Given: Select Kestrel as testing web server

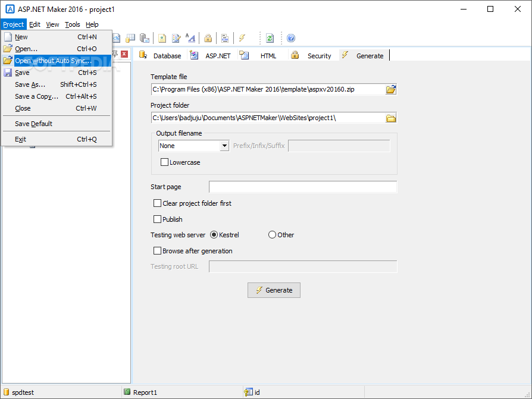Looking at the screenshot, I should click(x=214, y=235).
